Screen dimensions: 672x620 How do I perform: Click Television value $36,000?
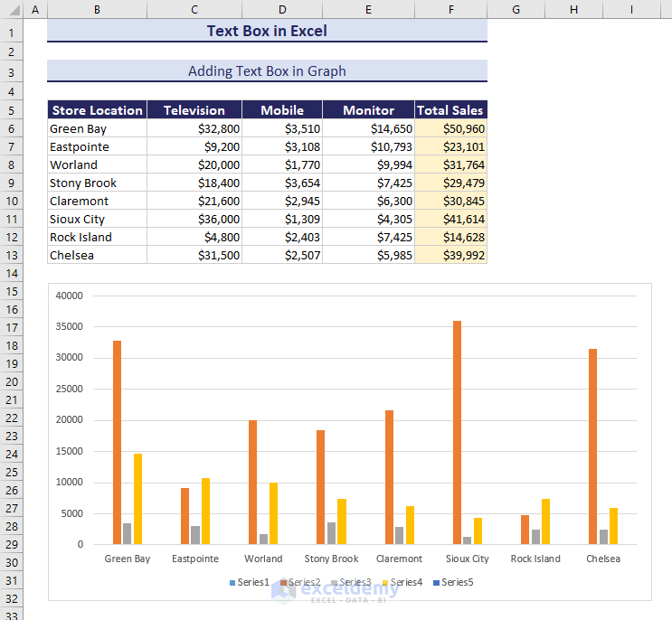pos(194,219)
